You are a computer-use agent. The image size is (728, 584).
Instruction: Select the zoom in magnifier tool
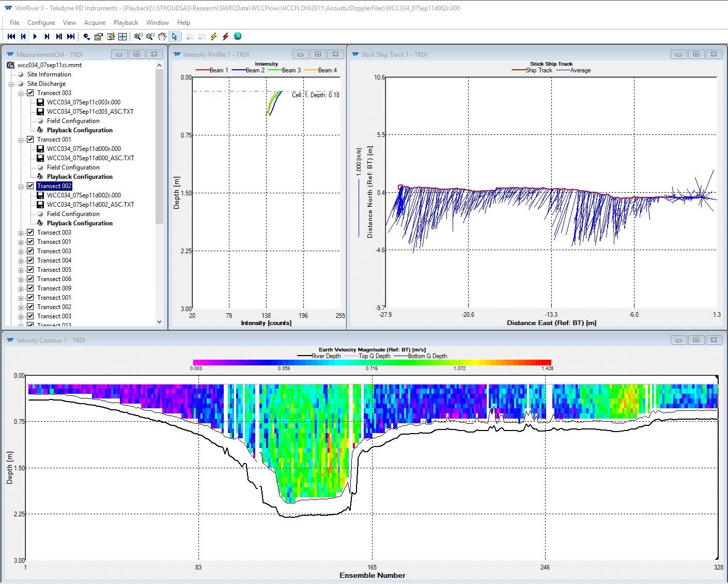click(138, 36)
